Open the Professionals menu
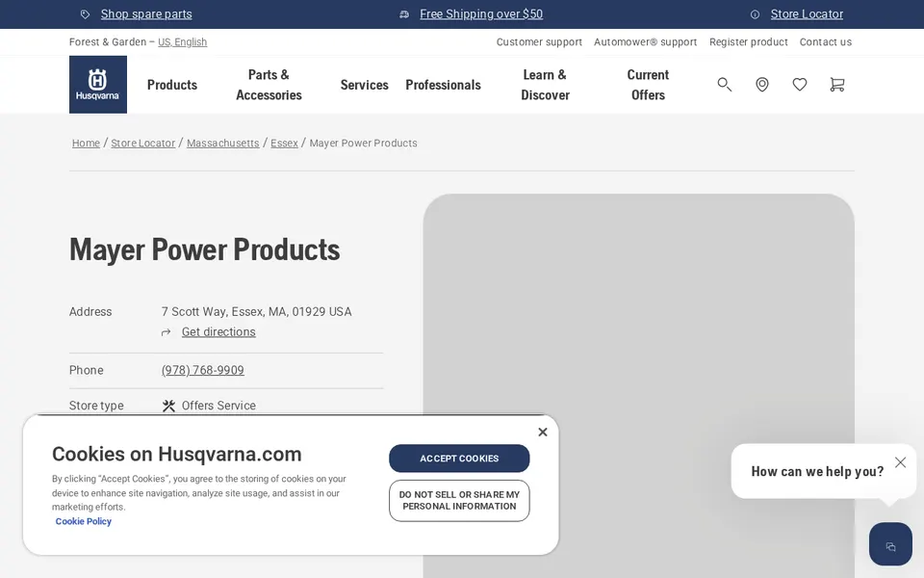 [443, 85]
